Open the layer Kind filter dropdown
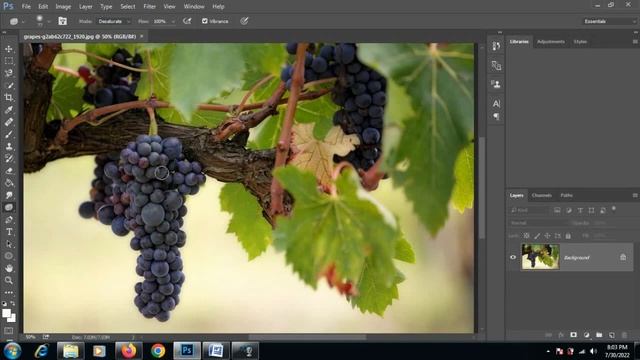The height and width of the screenshot is (360, 640). [x=529, y=210]
